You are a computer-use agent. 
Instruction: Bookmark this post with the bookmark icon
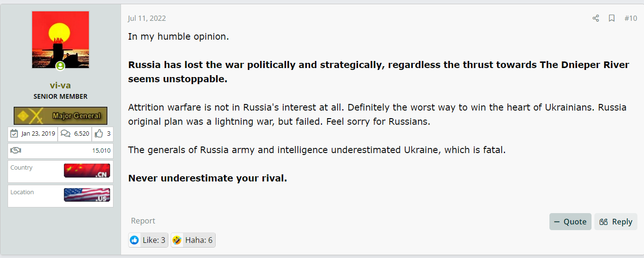coord(611,18)
